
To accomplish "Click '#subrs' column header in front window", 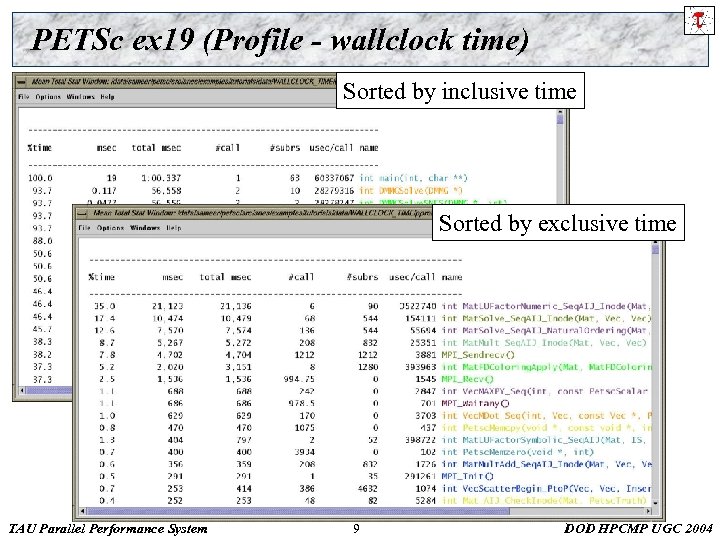I will tap(362, 277).
